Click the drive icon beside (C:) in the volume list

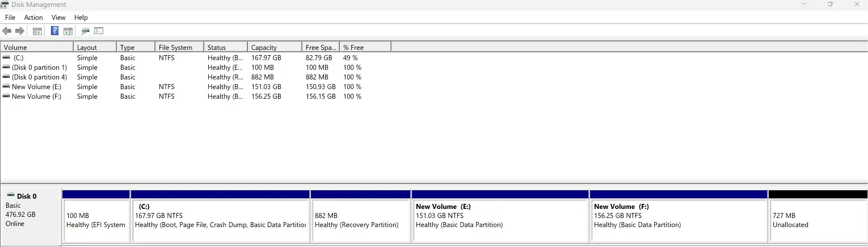coord(6,57)
